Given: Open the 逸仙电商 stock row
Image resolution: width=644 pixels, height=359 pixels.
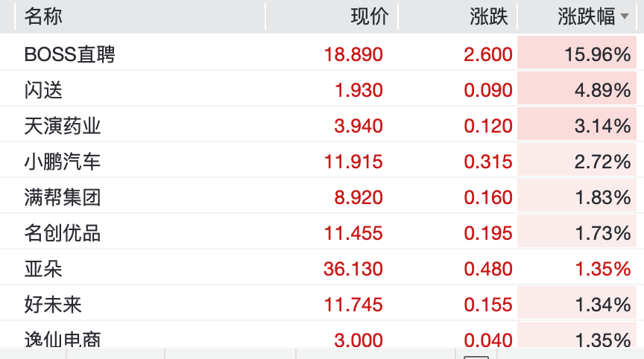Looking at the screenshot, I should [322, 338].
